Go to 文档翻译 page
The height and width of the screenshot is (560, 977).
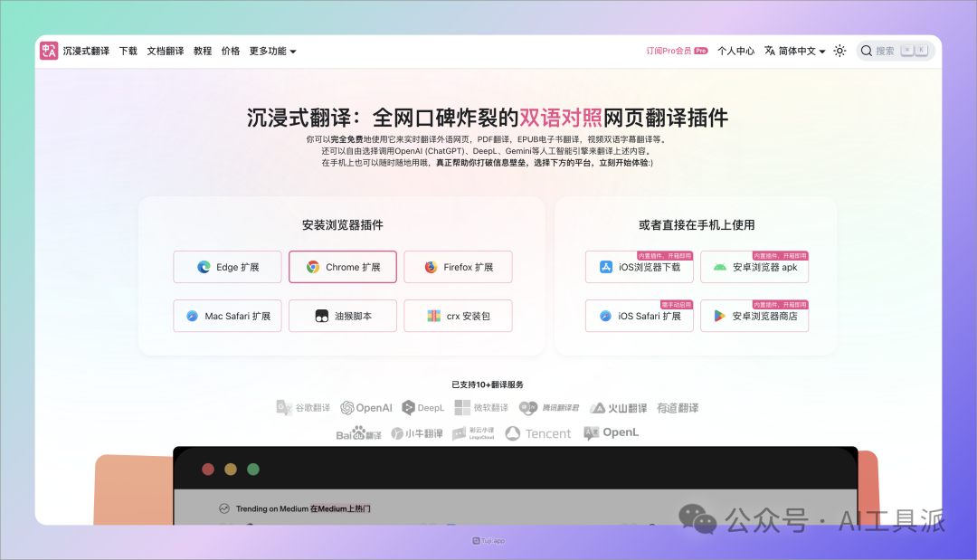click(x=166, y=51)
